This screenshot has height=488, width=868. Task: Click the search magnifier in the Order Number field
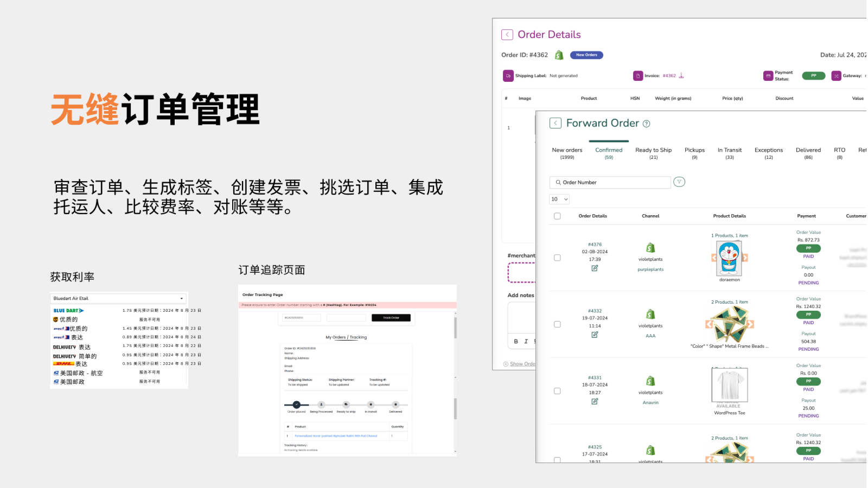click(558, 183)
